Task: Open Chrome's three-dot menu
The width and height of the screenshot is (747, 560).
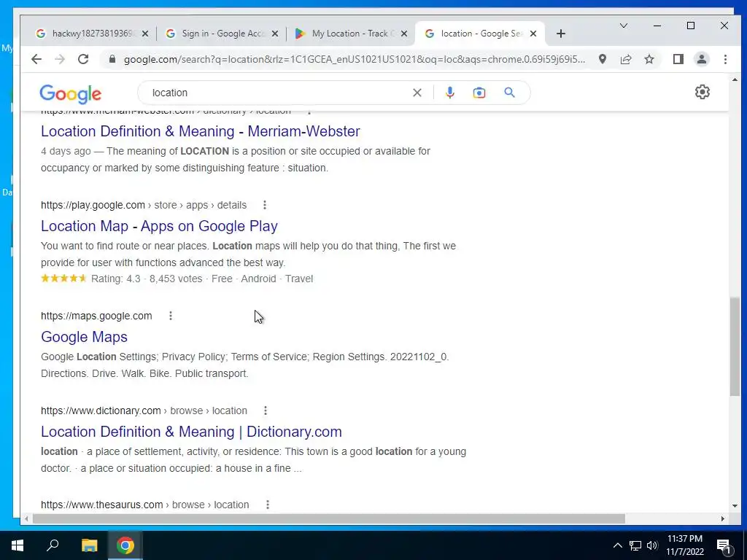Action: (x=726, y=59)
